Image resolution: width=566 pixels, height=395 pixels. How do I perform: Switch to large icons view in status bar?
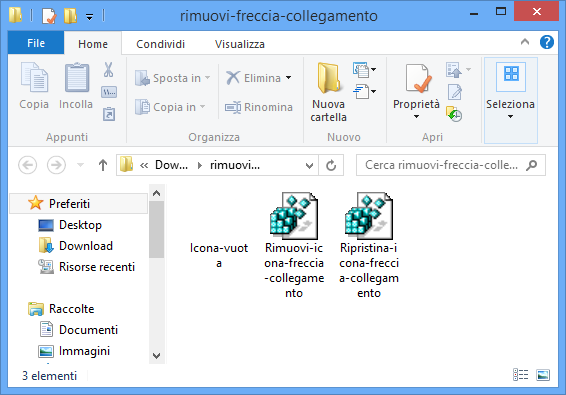coord(543,375)
